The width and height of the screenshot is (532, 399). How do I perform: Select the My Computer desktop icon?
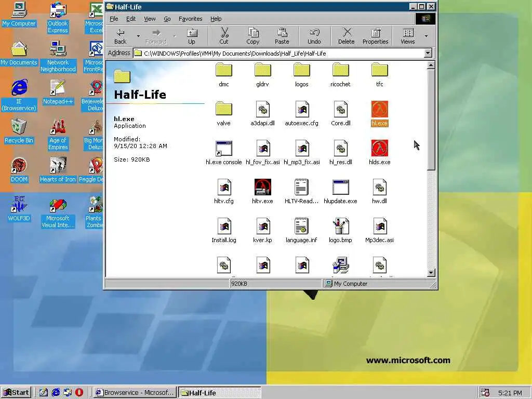(x=19, y=14)
